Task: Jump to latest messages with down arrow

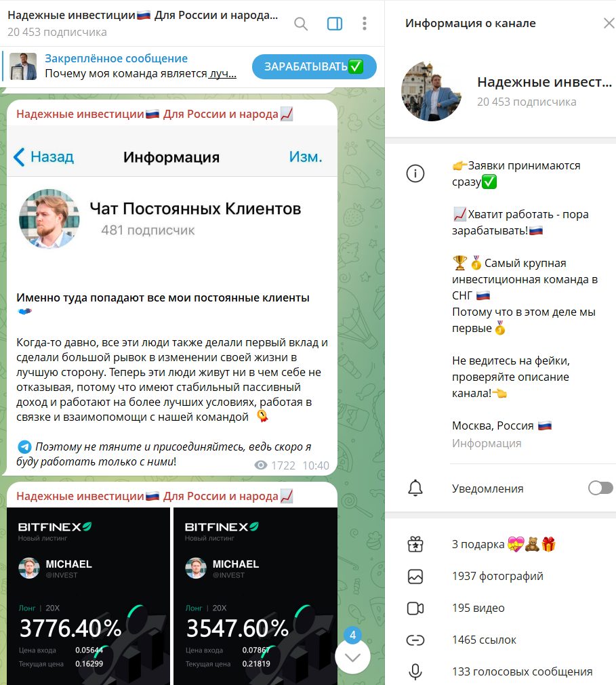Action: click(x=352, y=657)
